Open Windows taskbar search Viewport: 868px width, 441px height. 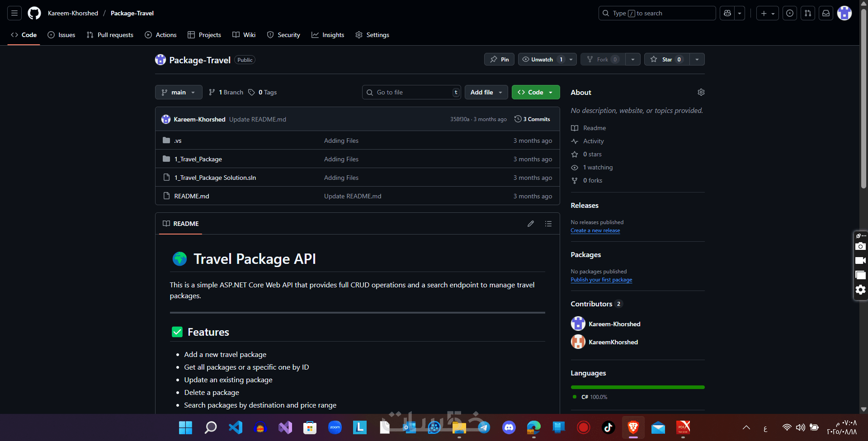tap(211, 427)
